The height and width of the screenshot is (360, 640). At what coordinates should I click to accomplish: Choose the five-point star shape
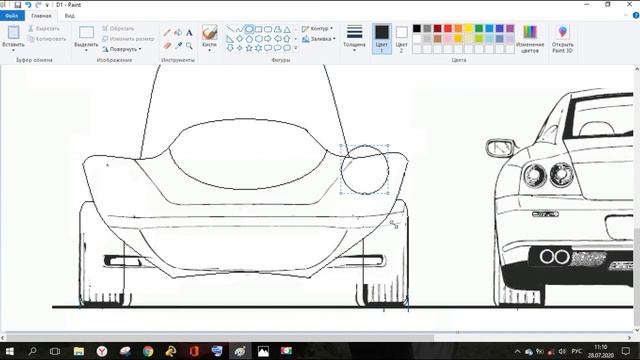pos(249,48)
